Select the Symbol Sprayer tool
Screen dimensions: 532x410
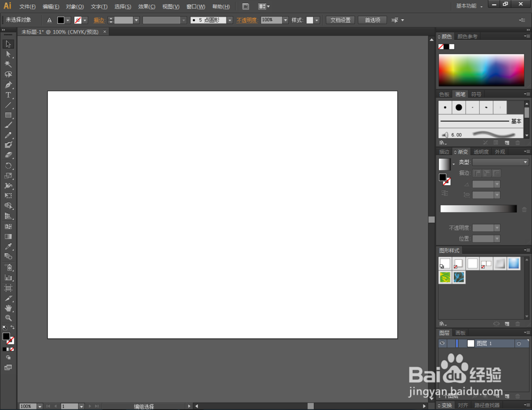[x=8, y=268]
